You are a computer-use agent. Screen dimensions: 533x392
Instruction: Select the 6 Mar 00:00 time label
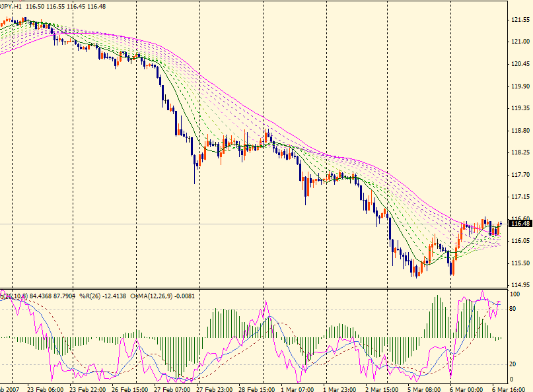click(468, 388)
